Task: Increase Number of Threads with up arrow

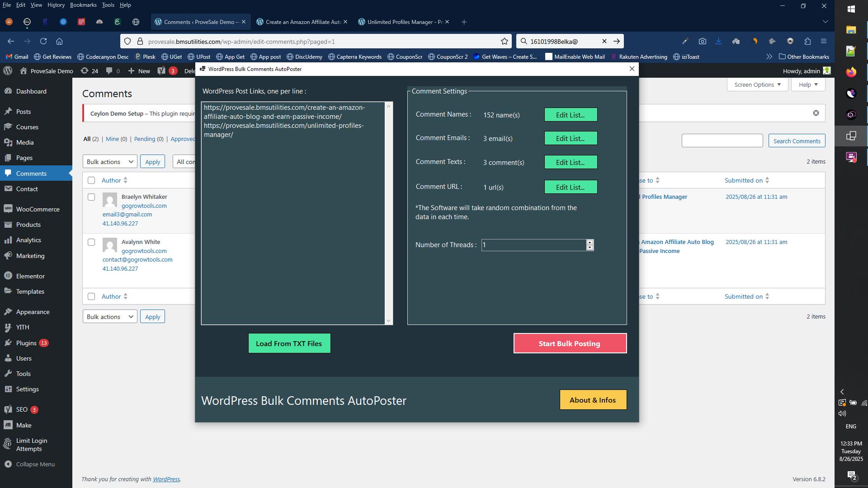Action: [x=590, y=242]
